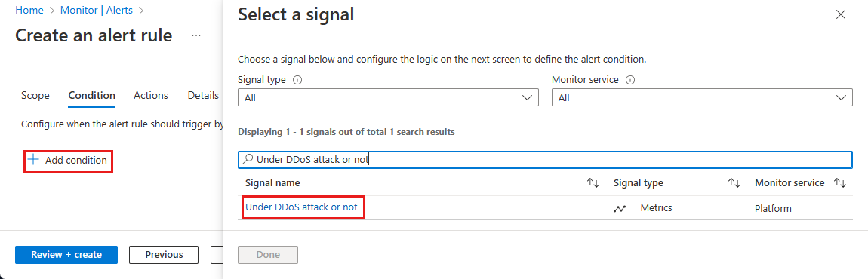Expand the Monitor service dropdown

point(702,97)
